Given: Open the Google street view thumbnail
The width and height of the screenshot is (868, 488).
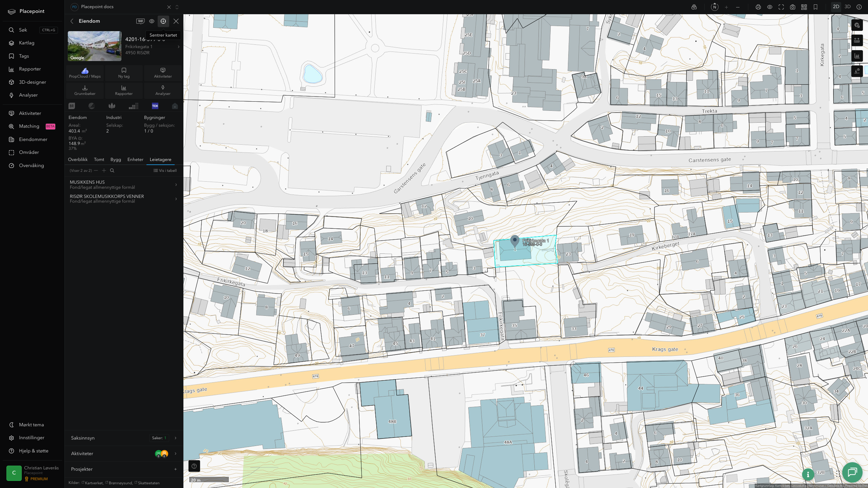Looking at the screenshot, I should (x=95, y=46).
